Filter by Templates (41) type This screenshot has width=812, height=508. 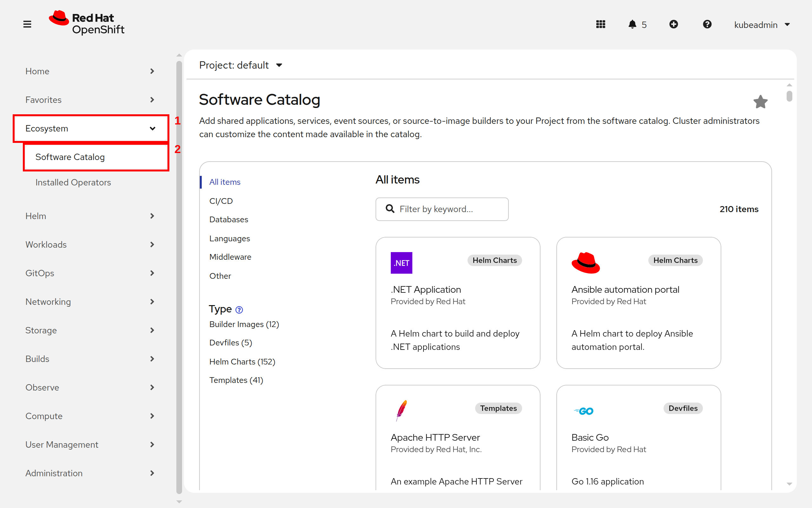(x=236, y=380)
